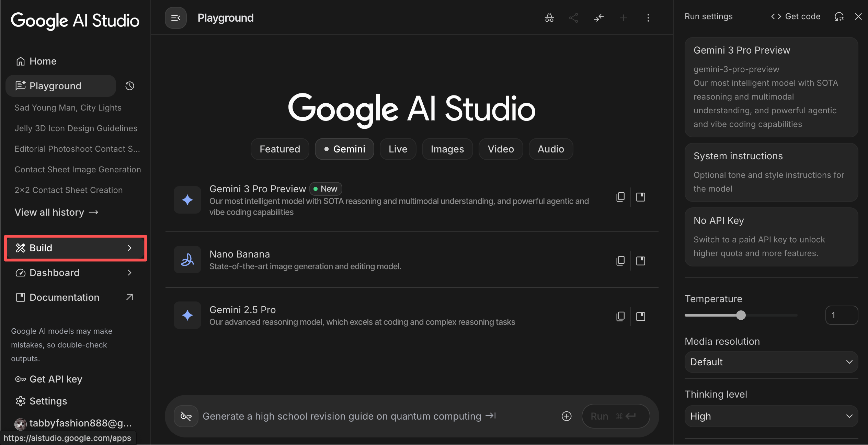868x445 pixels.
Task: Open Jelly 3D Icon Design Guidelines chat
Action: click(x=76, y=128)
